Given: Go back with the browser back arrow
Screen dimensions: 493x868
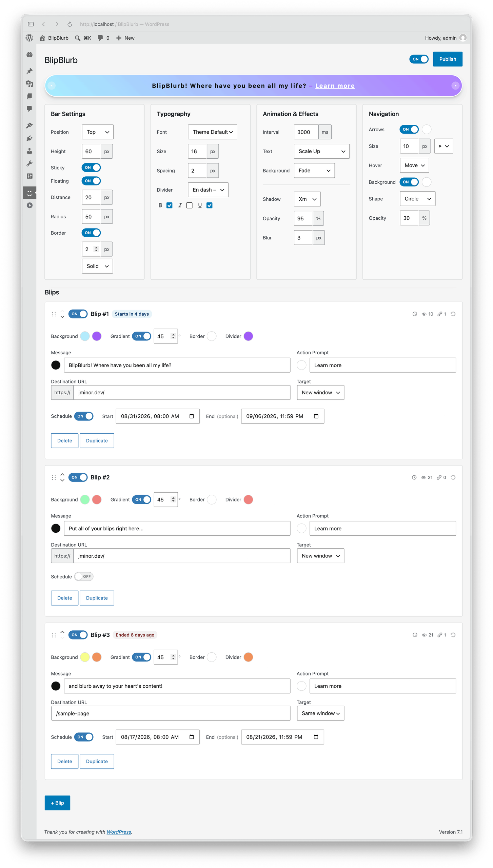Looking at the screenshot, I should pyautogui.click(x=43, y=24).
